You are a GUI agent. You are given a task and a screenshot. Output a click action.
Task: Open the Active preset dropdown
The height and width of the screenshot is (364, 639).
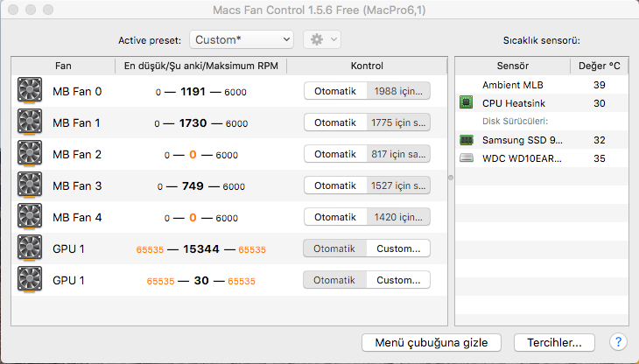[242, 39]
